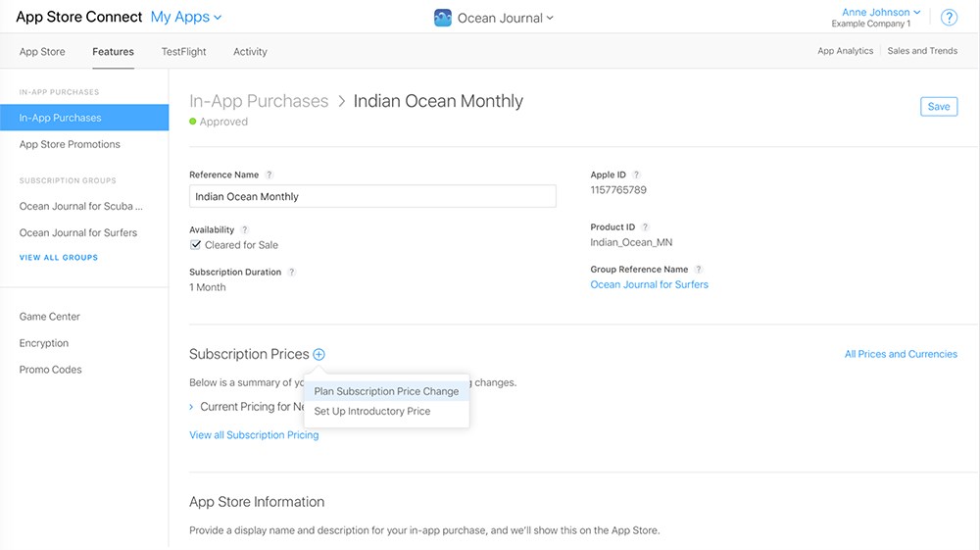This screenshot has height=550, width=980.
Task: Open Sales and Trends link
Action: (922, 51)
